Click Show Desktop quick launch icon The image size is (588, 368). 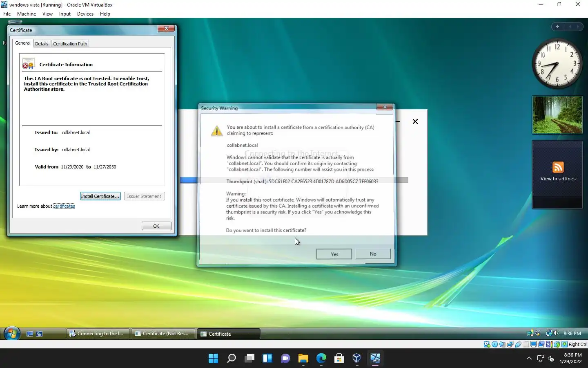tap(30, 334)
